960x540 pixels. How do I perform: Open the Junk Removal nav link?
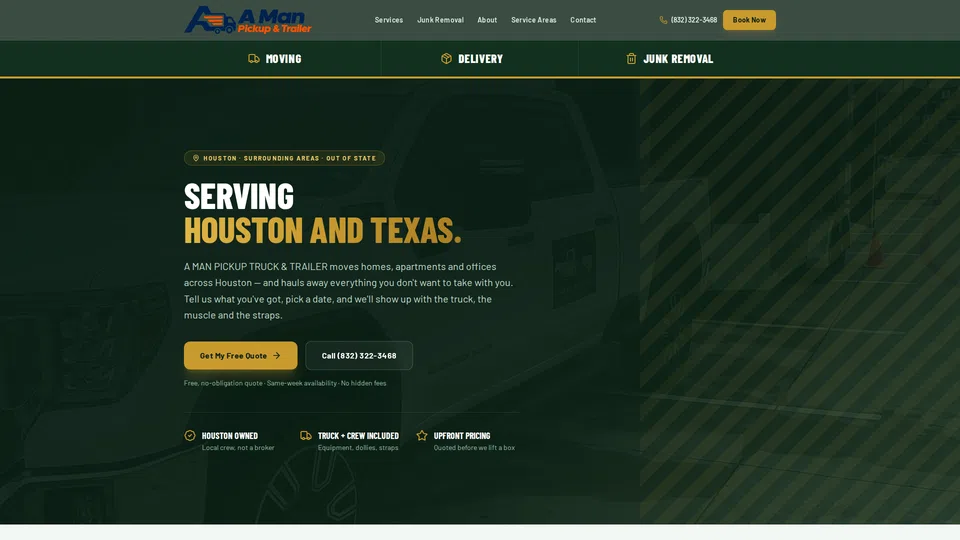tap(440, 20)
